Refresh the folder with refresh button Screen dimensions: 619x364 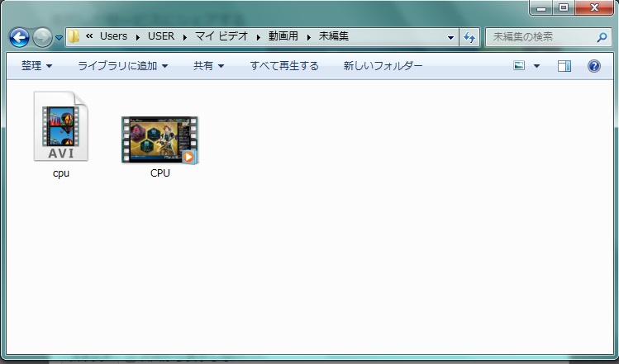[x=469, y=37]
